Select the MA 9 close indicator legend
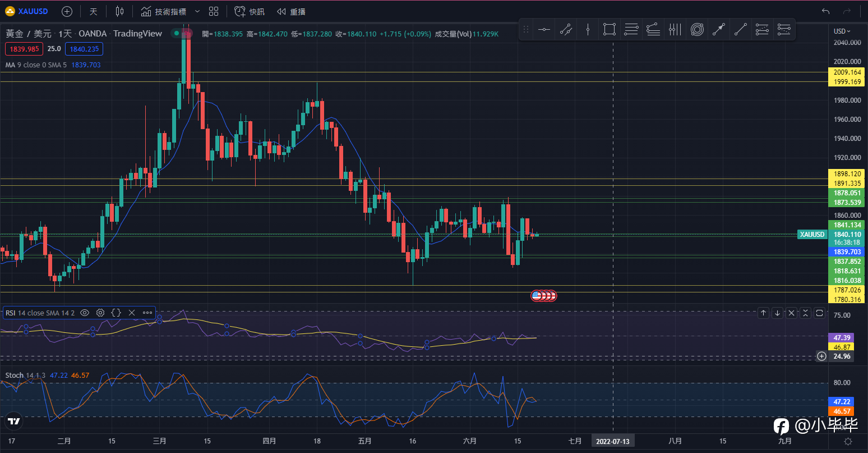The width and height of the screenshot is (868, 453). point(36,65)
